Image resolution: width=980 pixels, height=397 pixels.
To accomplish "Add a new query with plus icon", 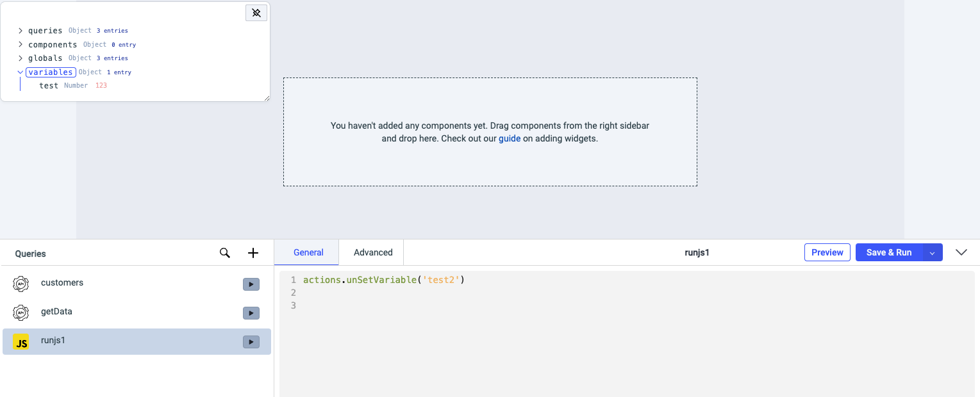I will 253,253.
